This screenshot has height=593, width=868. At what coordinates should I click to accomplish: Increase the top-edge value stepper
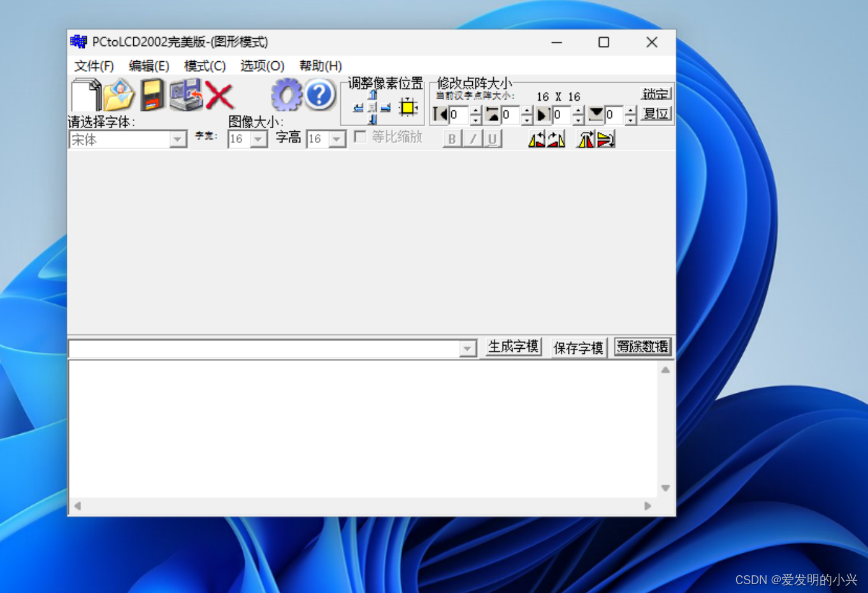pyautogui.click(x=527, y=111)
